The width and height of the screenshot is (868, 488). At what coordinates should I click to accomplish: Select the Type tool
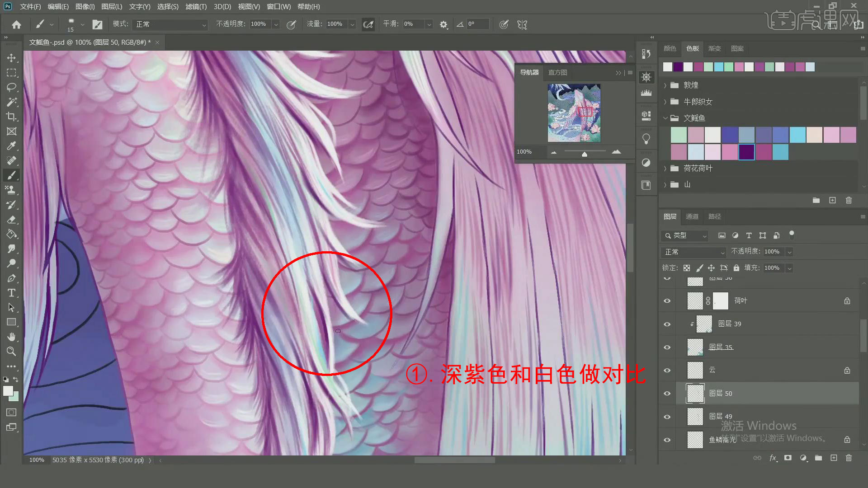[x=11, y=293]
